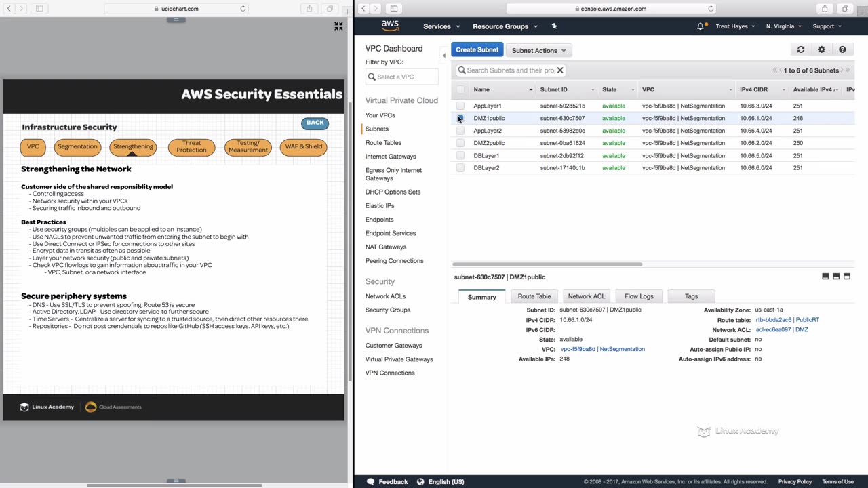This screenshot has height=488, width=868.
Task: Open the WAF & Shield topic in Lucidchart
Action: pos(303,146)
